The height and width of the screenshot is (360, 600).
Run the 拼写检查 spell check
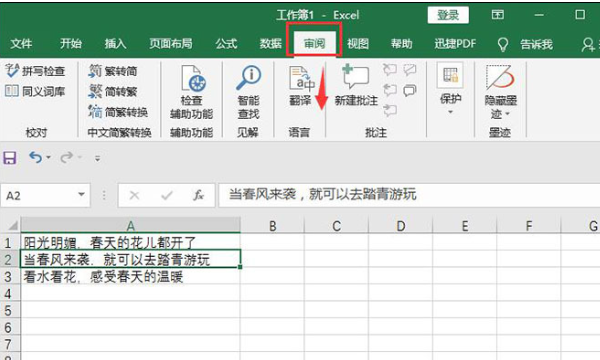[x=35, y=71]
